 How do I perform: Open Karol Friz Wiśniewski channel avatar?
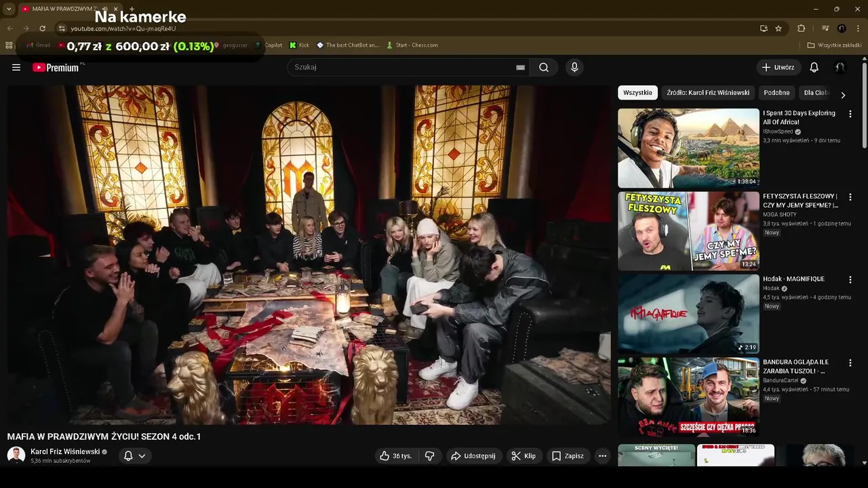pos(16,455)
